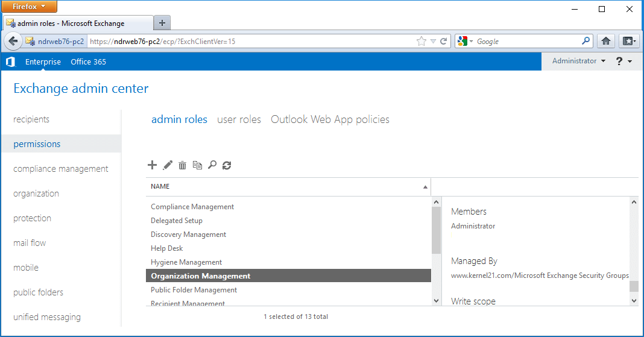Viewport: 644px width, 337px height.
Task: Go back with the browser back arrow
Action: (x=13, y=41)
